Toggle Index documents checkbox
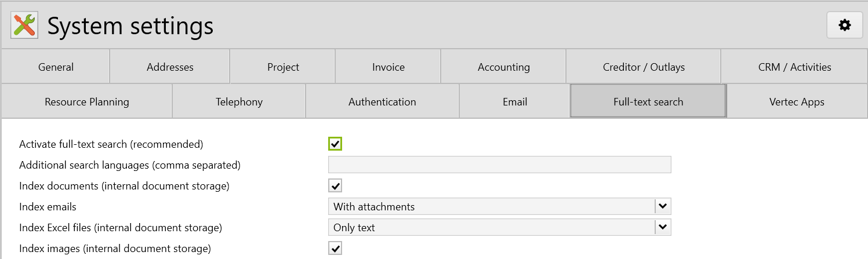This screenshot has height=259, width=868. click(335, 186)
